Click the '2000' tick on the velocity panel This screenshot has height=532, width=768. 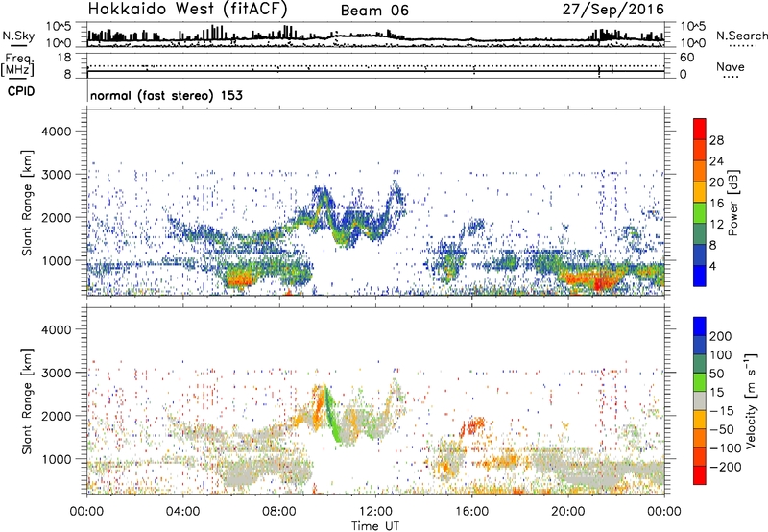pos(57,416)
